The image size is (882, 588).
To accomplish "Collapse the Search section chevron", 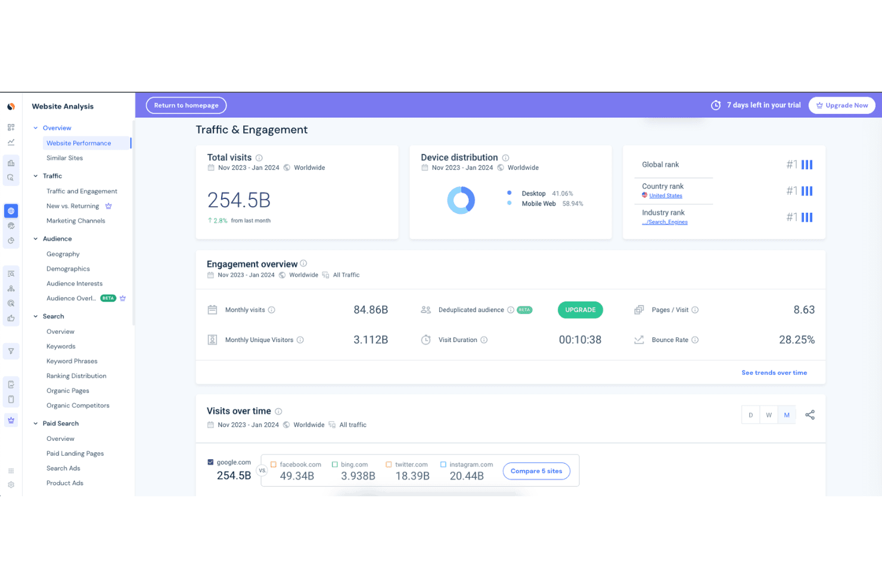I will click(36, 316).
